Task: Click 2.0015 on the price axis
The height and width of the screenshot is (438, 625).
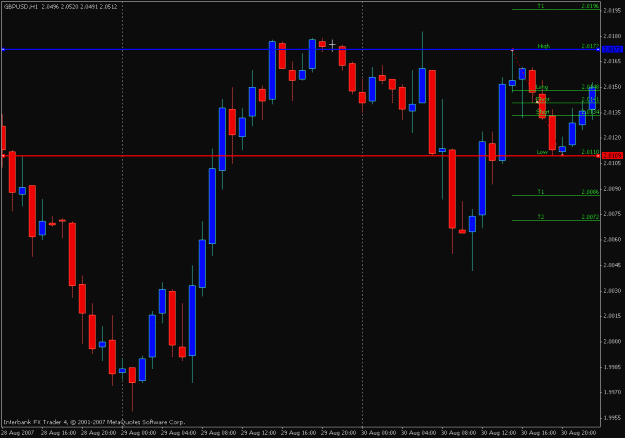Action: point(612,316)
